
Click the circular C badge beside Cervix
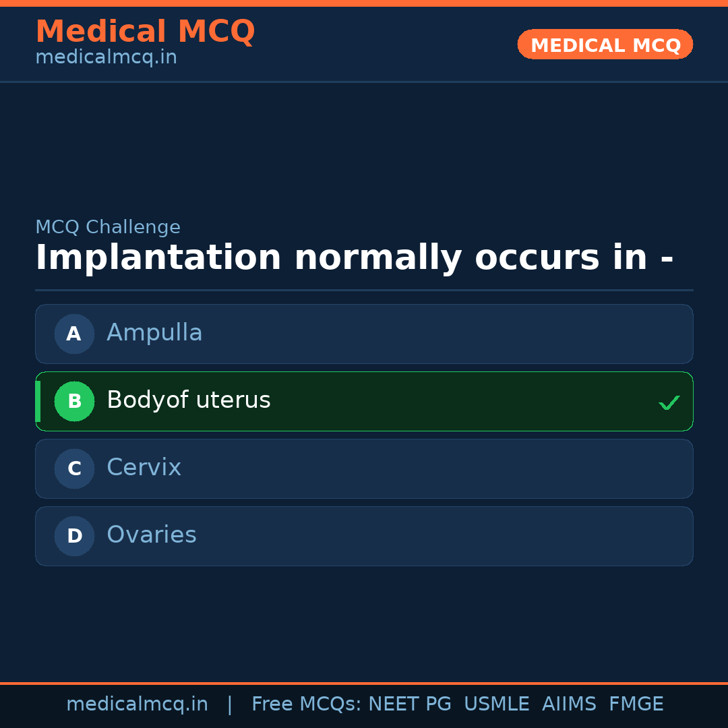[x=74, y=468]
